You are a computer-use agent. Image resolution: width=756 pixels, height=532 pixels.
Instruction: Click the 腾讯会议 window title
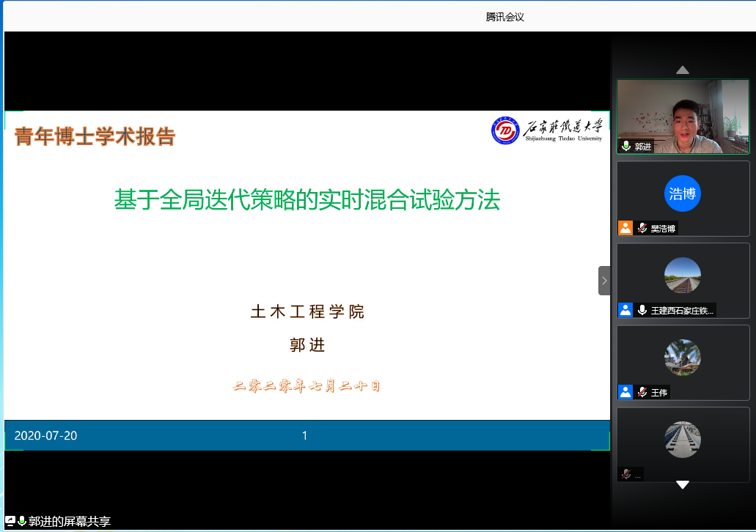pyautogui.click(x=504, y=17)
